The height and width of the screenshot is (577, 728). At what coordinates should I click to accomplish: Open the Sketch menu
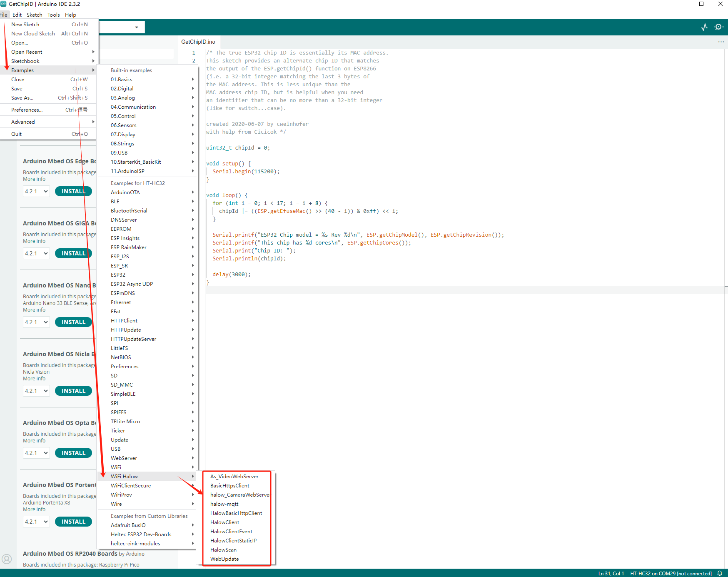pyautogui.click(x=34, y=15)
